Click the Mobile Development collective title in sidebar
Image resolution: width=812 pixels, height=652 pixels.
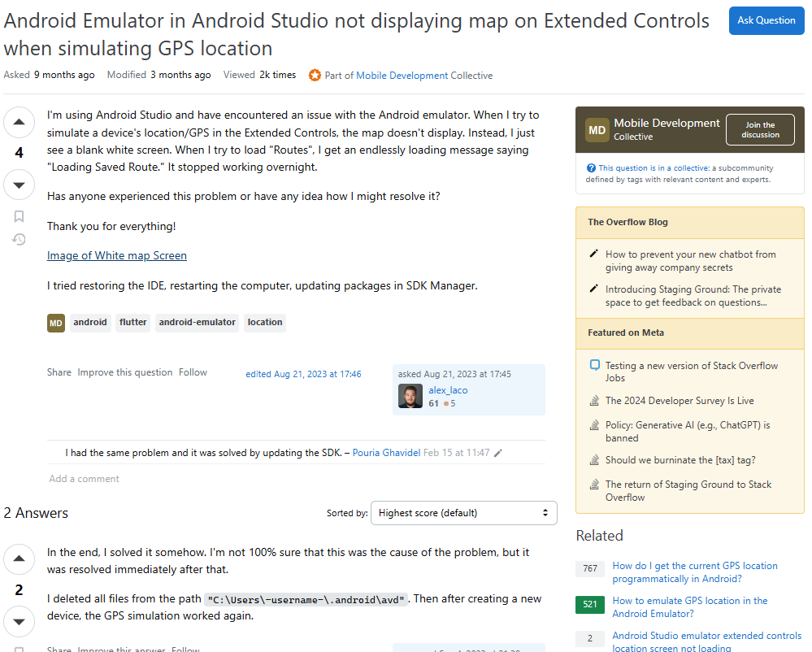pos(667,124)
